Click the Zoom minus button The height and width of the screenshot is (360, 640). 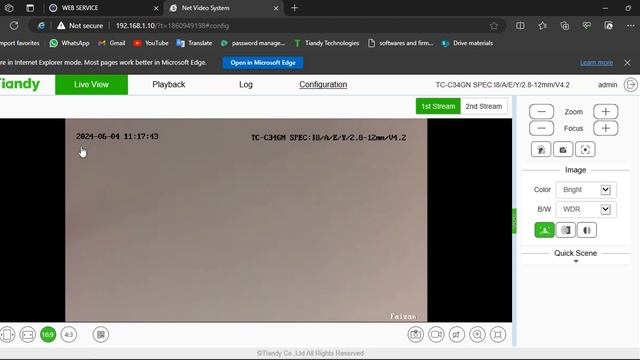[541, 111]
